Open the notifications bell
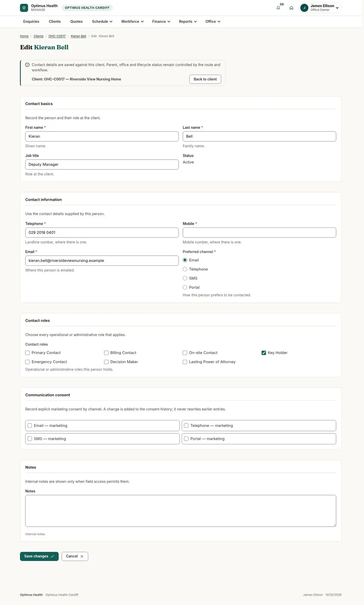This screenshot has height=605, width=364. click(x=278, y=8)
